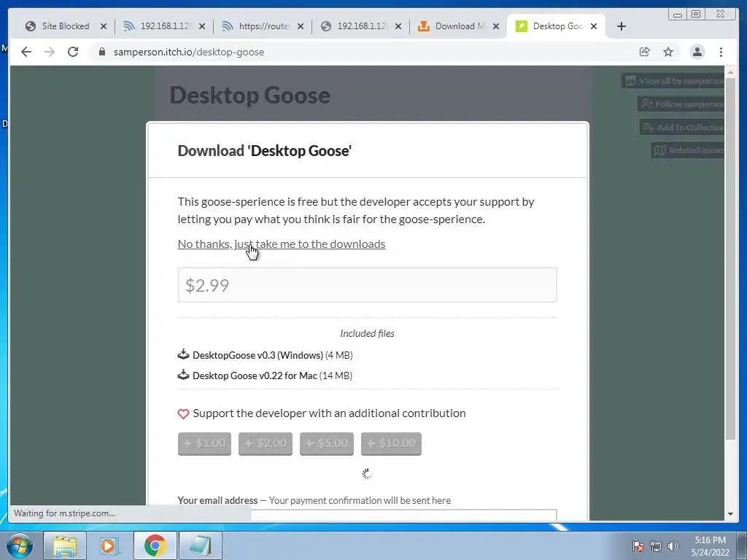Click the Related games button
Viewport: 747px width, 560px height.
point(688,150)
